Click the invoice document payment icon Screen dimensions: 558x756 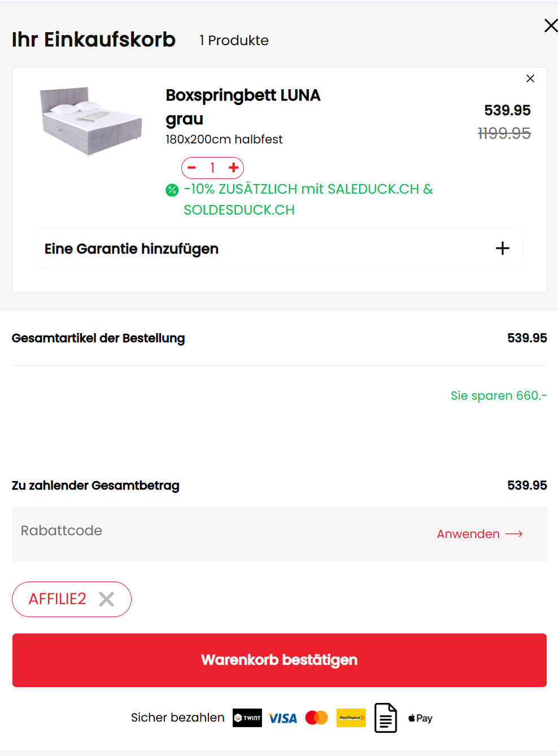pos(386,718)
